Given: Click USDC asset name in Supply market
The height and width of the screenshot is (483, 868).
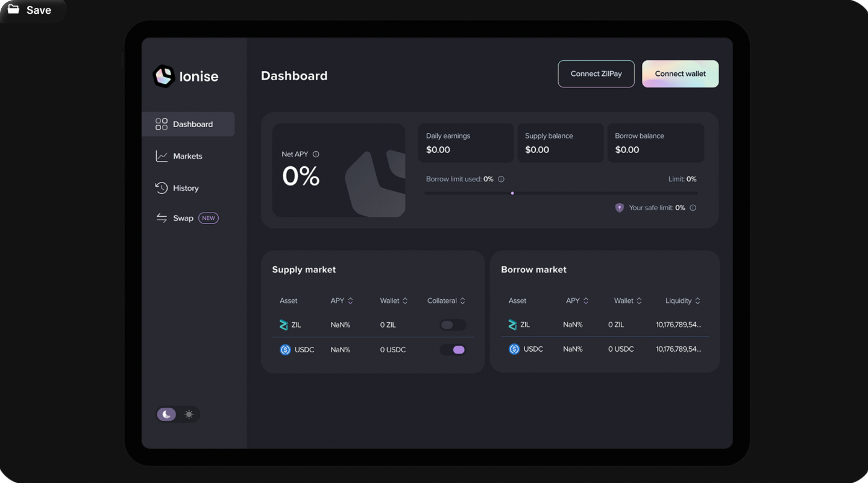Looking at the screenshot, I should pyautogui.click(x=304, y=350).
